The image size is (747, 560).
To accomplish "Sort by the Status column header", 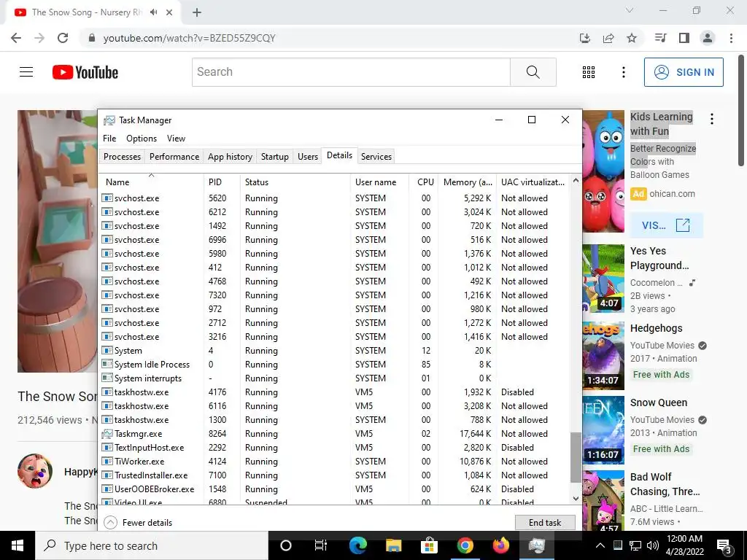I will [295, 182].
